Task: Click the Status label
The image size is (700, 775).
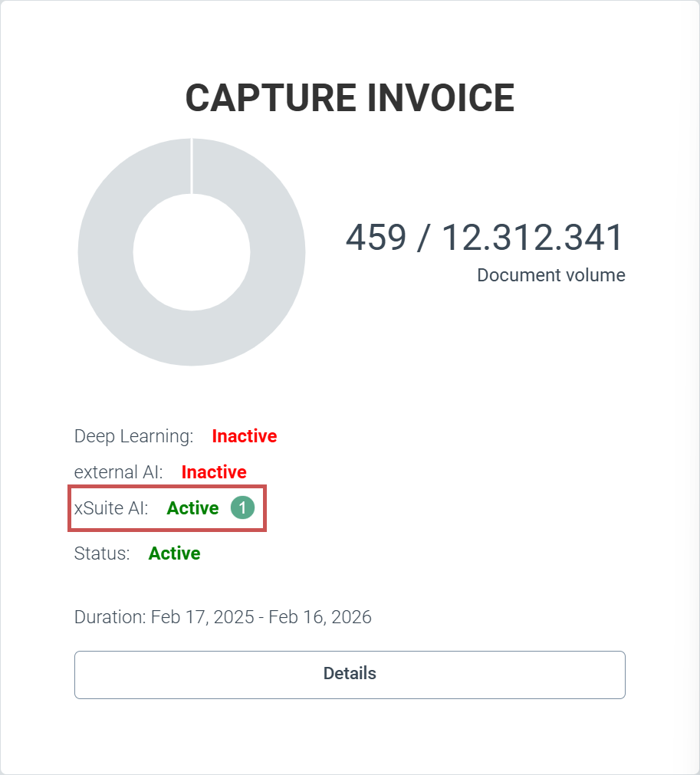Action: 102,553
